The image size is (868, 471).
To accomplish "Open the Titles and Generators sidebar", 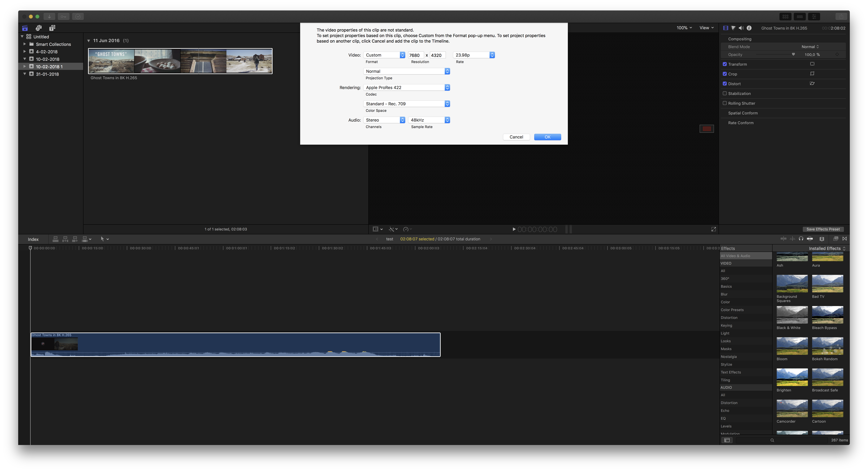I will (52, 28).
